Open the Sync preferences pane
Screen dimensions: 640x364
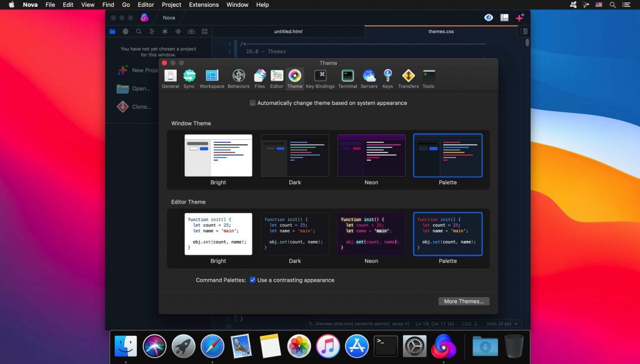189,76
